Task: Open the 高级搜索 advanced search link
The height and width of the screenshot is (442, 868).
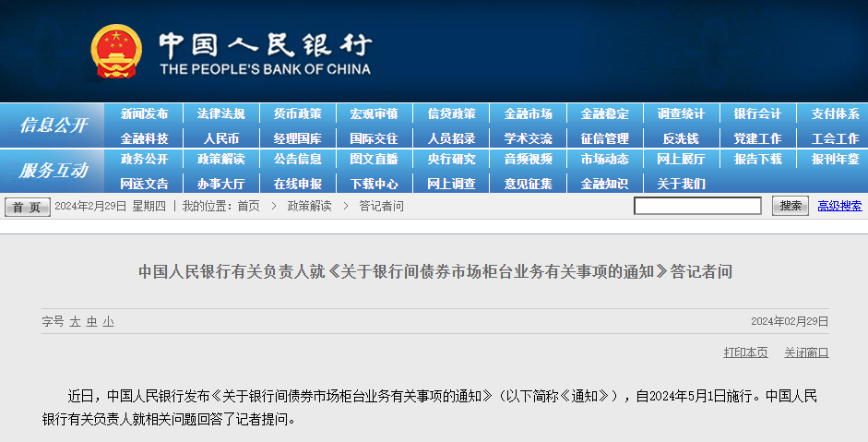Action: pos(839,206)
